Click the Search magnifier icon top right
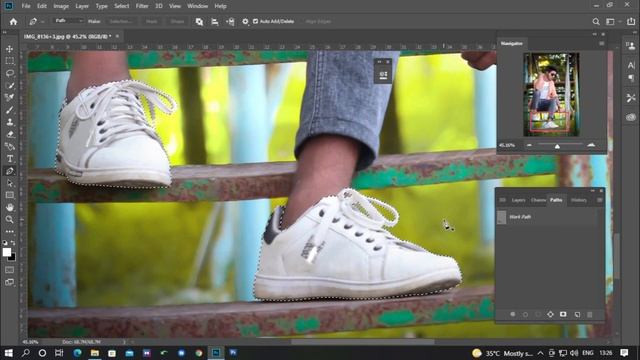 pos(596,22)
